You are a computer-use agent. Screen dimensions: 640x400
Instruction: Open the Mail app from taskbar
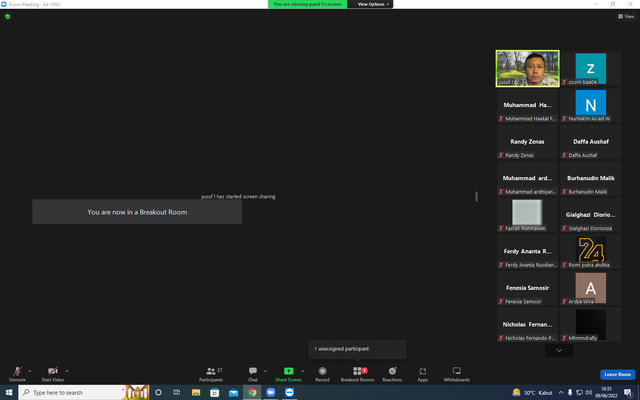[x=233, y=392]
